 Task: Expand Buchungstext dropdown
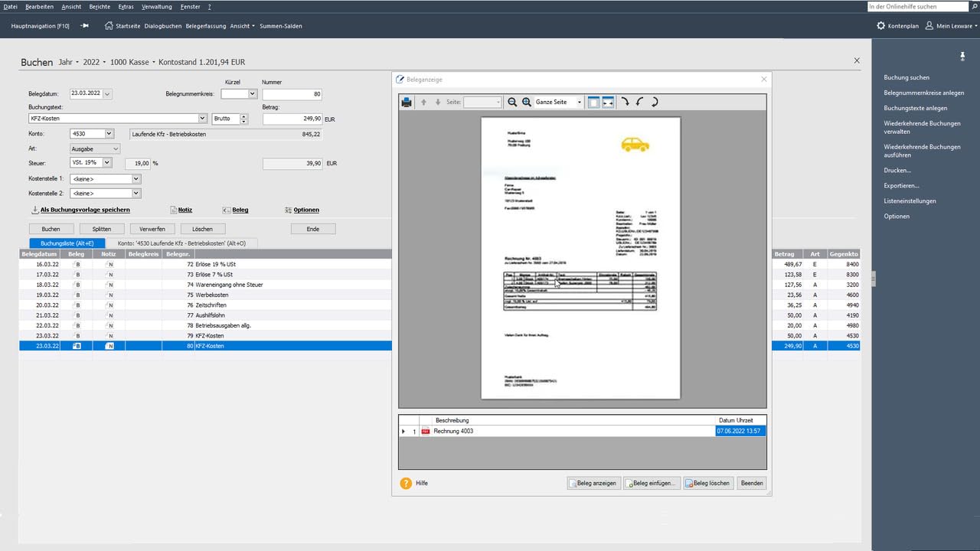point(202,119)
